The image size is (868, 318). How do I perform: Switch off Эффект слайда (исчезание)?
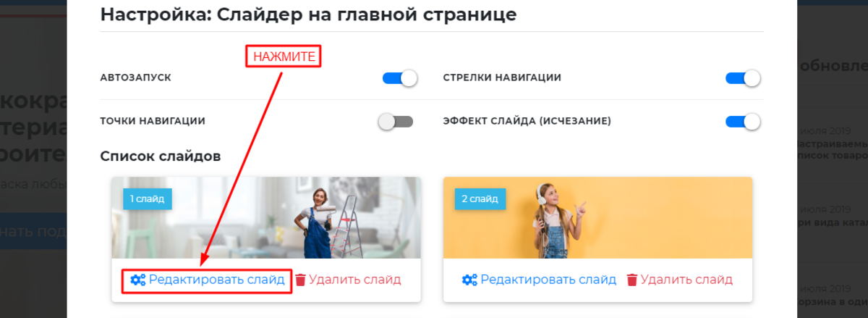coord(743,122)
